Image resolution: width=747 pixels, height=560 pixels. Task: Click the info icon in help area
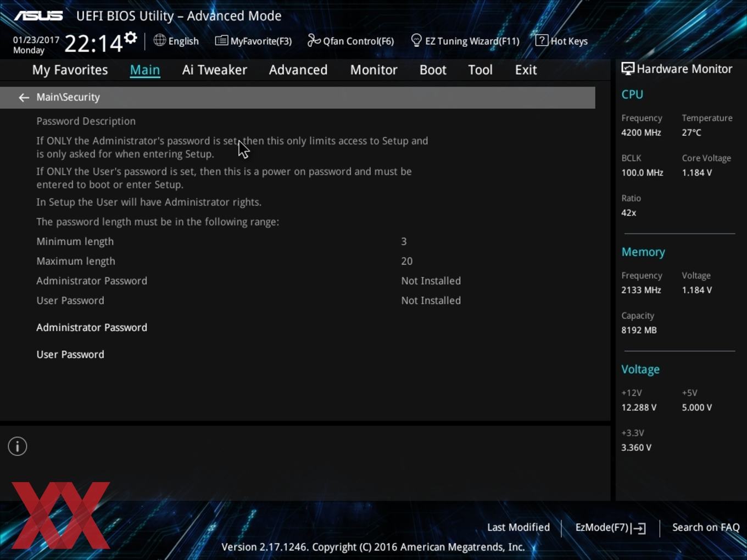pyautogui.click(x=18, y=446)
